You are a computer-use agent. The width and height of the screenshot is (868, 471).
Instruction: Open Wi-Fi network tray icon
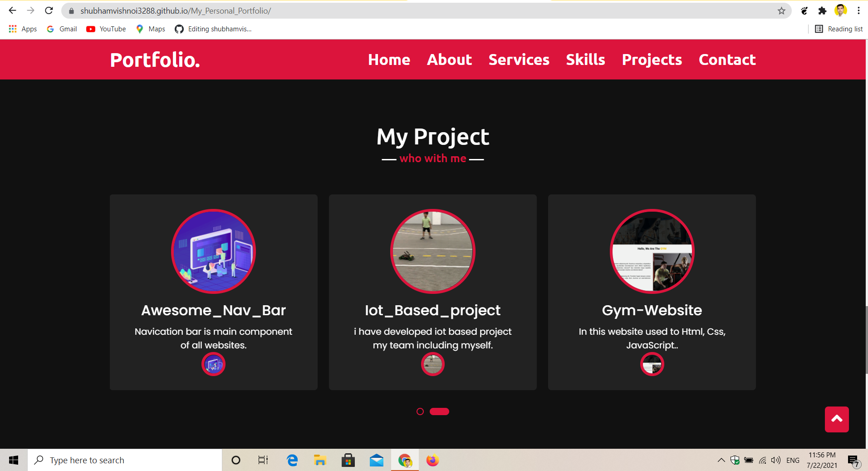coord(763,460)
